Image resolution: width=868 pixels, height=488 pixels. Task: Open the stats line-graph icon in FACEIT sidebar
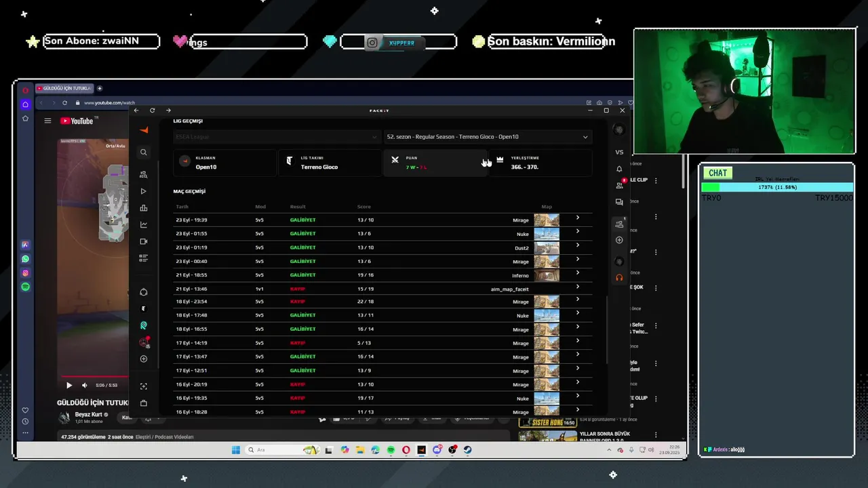tap(143, 224)
